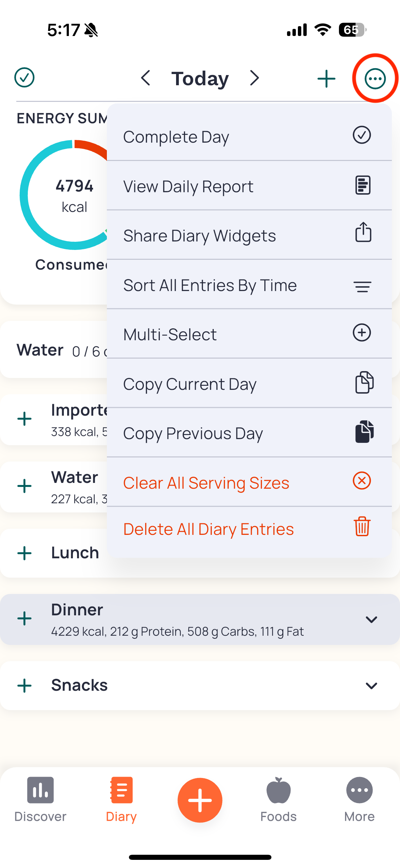Viewport: 400px width, 868px height.
Task: Select Complete Day in the menu
Action: coord(249,136)
